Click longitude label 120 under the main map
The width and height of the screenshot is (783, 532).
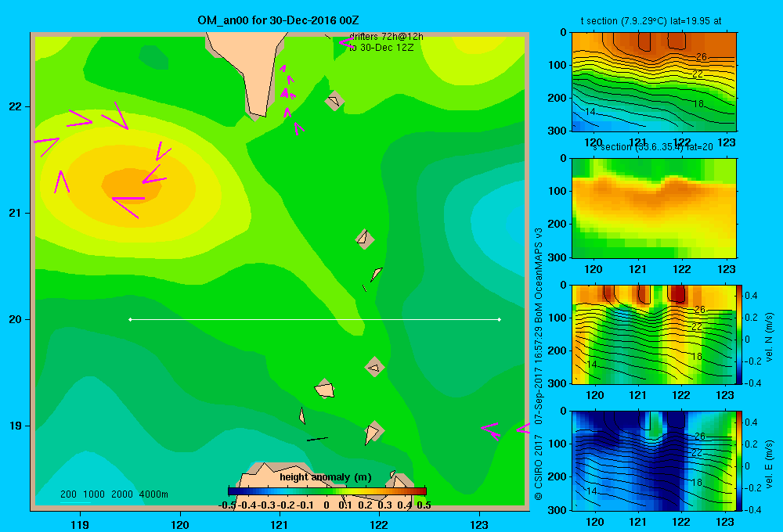point(180,524)
